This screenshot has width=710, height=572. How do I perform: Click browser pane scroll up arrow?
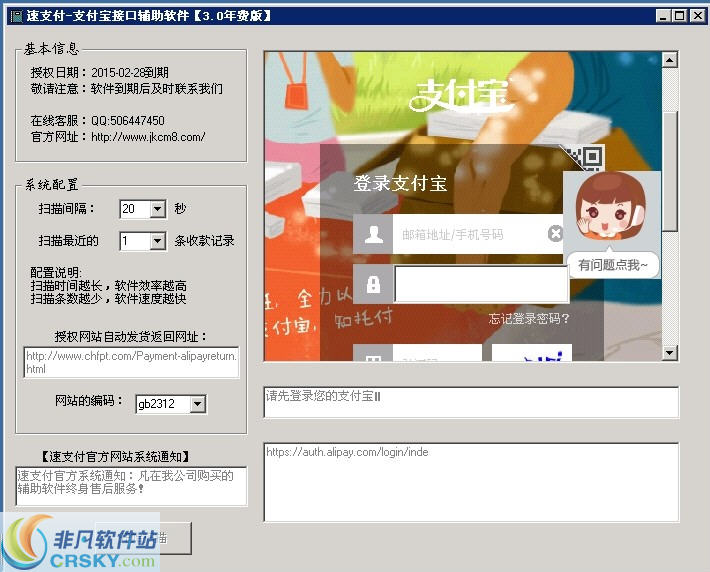(x=670, y=60)
